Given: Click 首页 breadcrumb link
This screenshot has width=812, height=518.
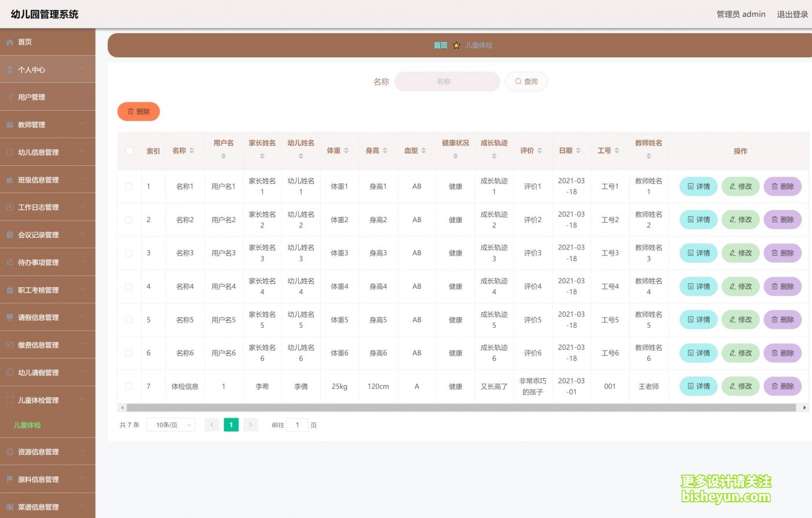Looking at the screenshot, I should 441,45.
